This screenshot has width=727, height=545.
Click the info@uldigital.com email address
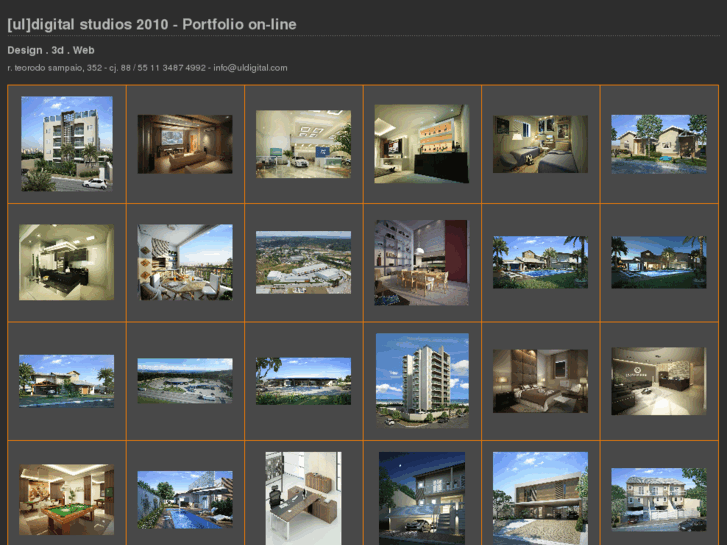[x=250, y=68]
